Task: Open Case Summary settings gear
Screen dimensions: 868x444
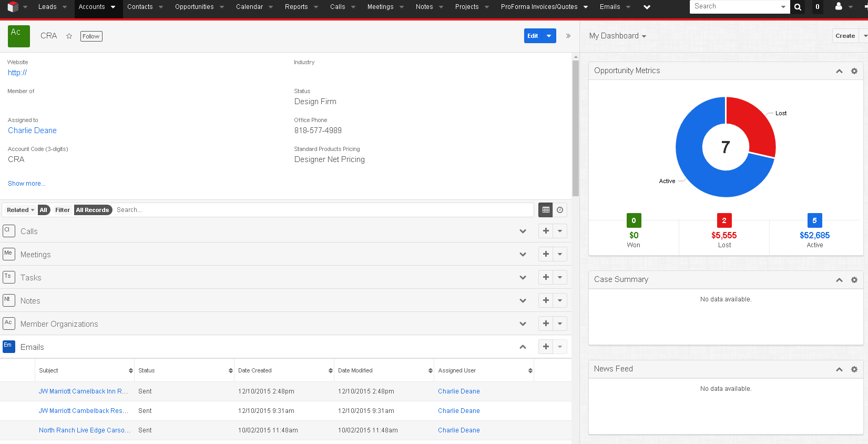Action: pyautogui.click(x=854, y=280)
